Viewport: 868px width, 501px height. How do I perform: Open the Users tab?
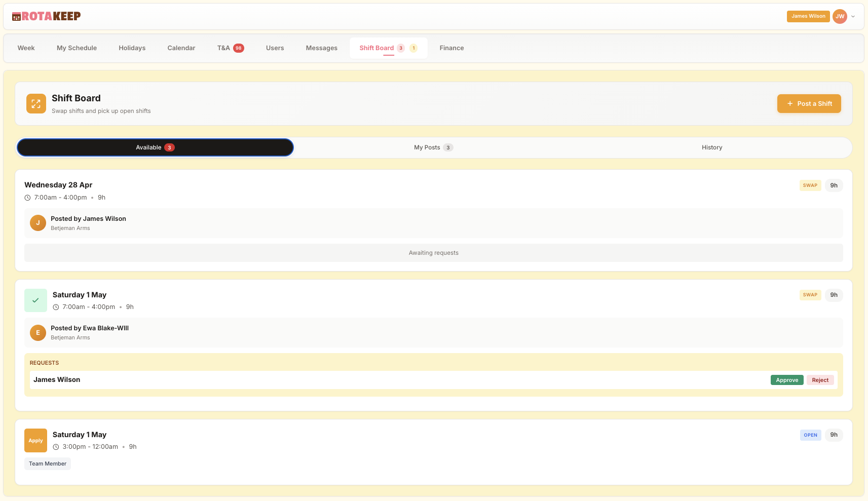[275, 48]
